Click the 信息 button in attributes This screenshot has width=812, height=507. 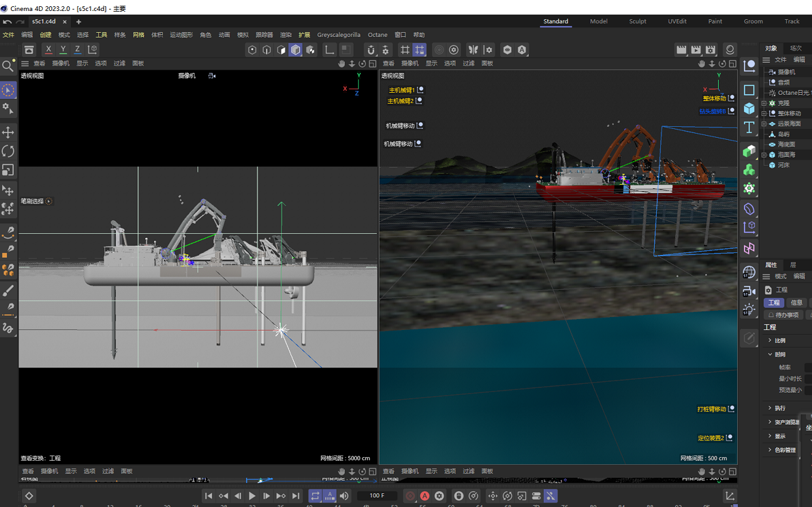(x=796, y=303)
